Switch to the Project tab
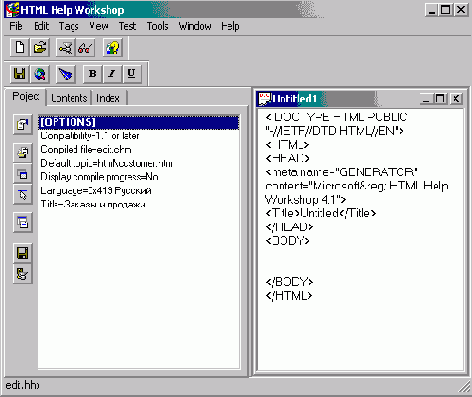 point(26,96)
